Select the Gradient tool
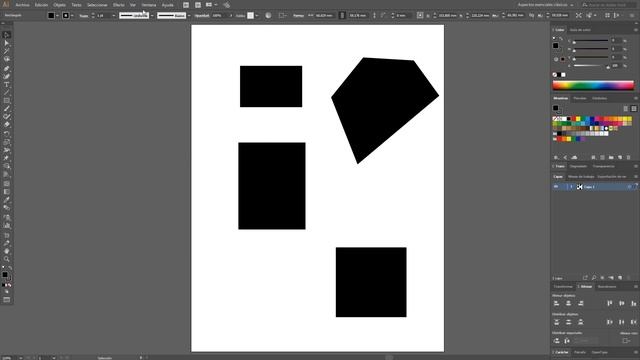This screenshot has height=360, width=640. click(7, 192)
